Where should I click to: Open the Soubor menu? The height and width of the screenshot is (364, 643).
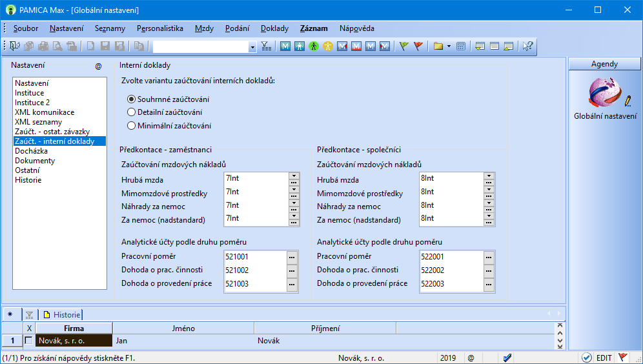[26, 28]
